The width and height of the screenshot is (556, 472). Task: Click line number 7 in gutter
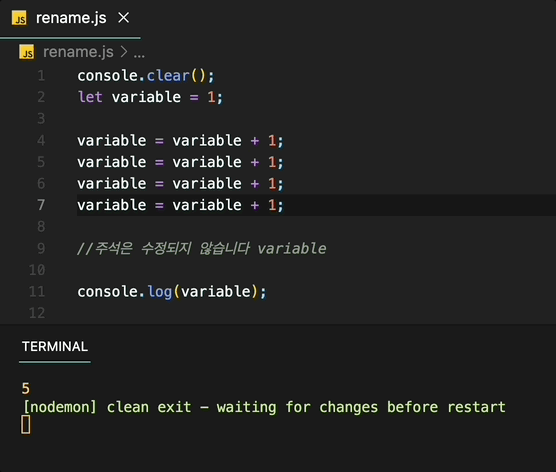coord(41,205)
